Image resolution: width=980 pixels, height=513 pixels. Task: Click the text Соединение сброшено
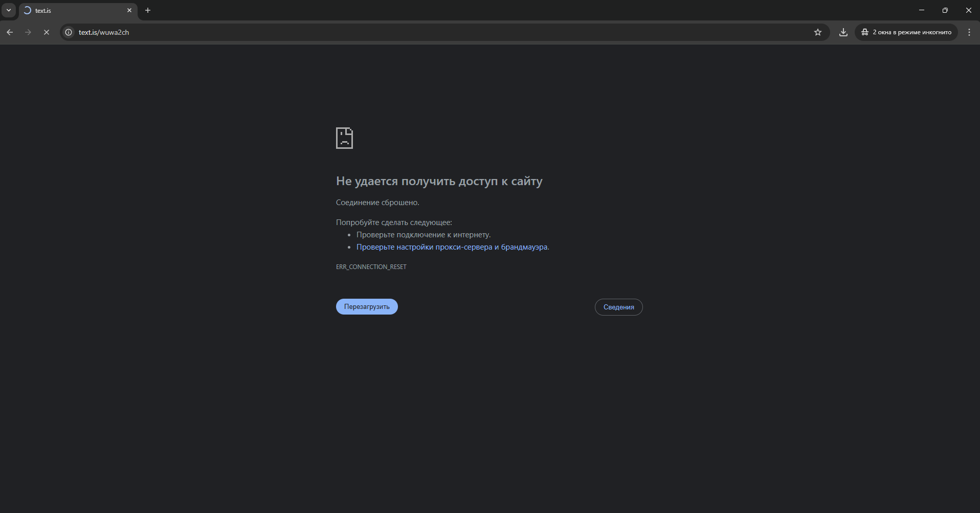click(377, 203)
